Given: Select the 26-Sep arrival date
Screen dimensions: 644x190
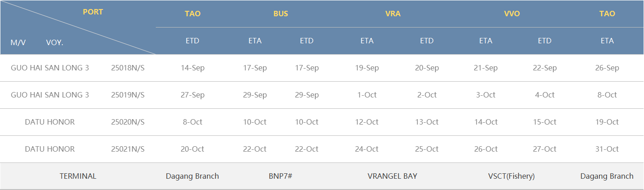Looking at the screenshot, I should click(607, 68).
